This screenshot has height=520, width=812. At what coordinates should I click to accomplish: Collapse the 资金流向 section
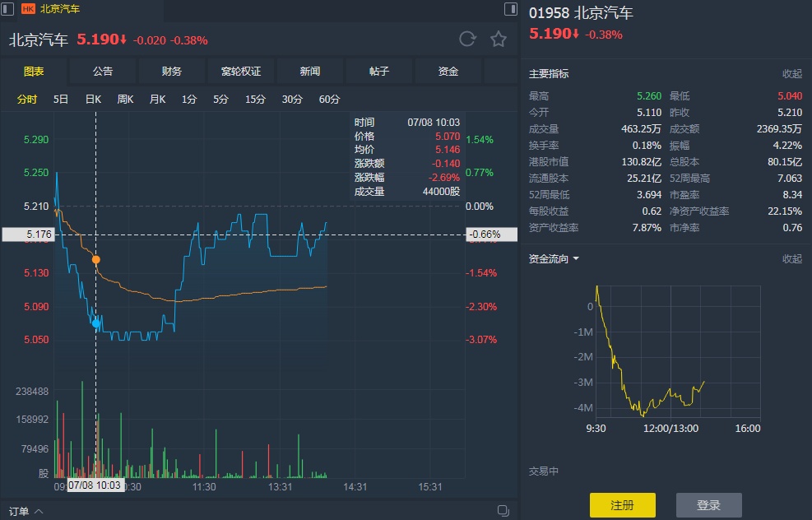coord(791,259)
